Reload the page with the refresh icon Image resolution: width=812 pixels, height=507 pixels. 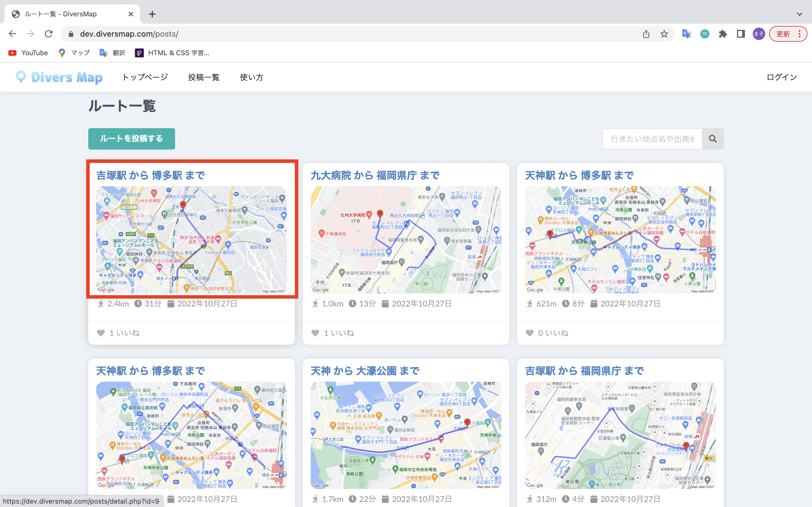tap(49, 34)
